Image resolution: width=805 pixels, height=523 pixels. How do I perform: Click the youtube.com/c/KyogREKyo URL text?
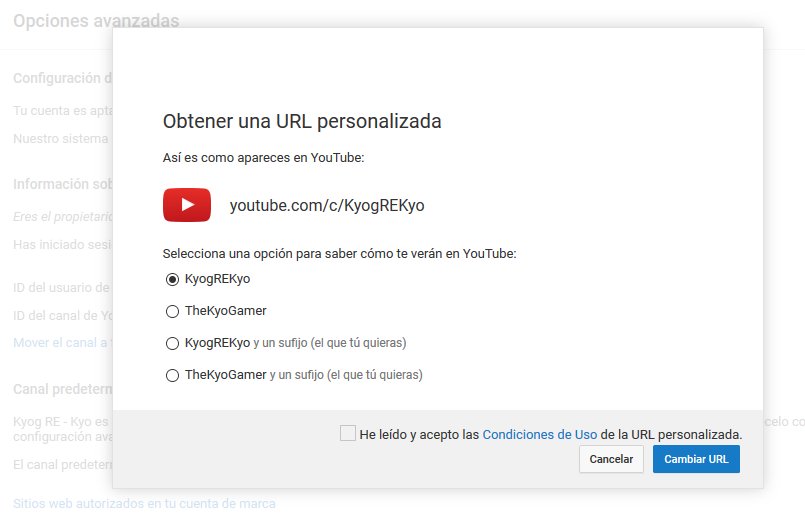[327, 205]
